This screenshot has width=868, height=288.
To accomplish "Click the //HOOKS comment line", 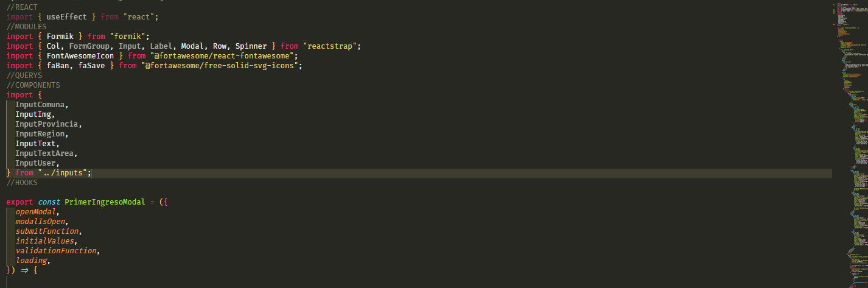I will pos(22,183).
